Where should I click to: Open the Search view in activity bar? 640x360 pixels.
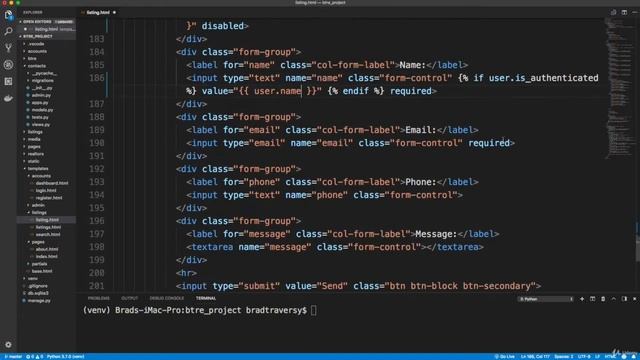(8, 31)
